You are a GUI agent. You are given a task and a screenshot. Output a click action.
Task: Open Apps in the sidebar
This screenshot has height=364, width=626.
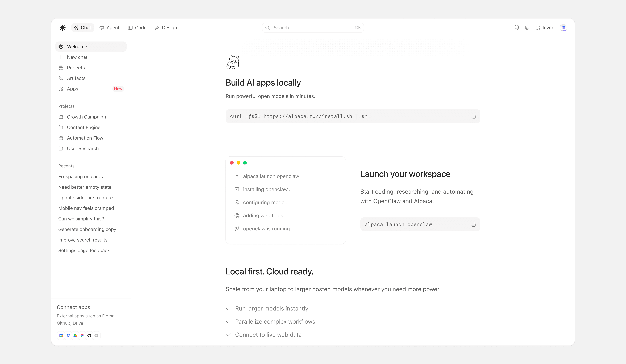(x=91, y=89)
